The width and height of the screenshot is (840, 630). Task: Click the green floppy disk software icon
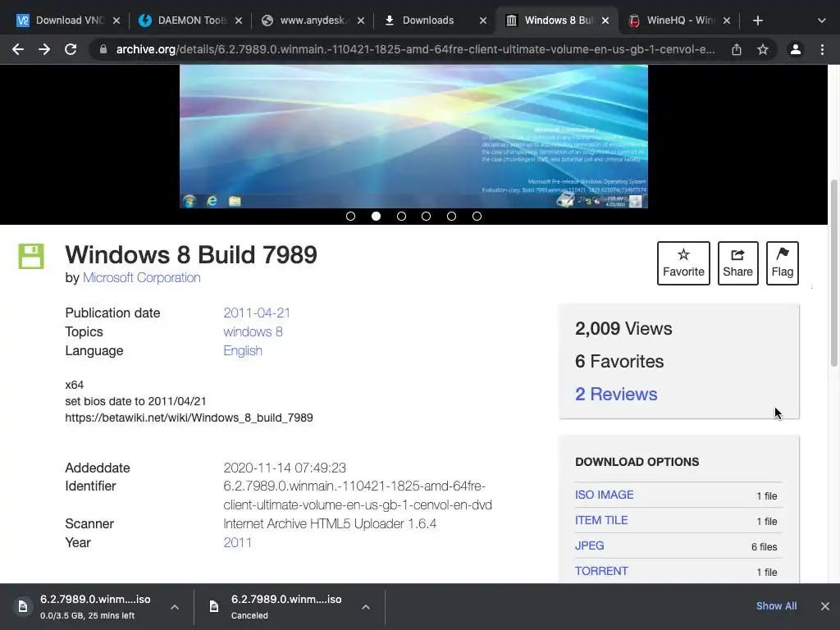[31, 256]
